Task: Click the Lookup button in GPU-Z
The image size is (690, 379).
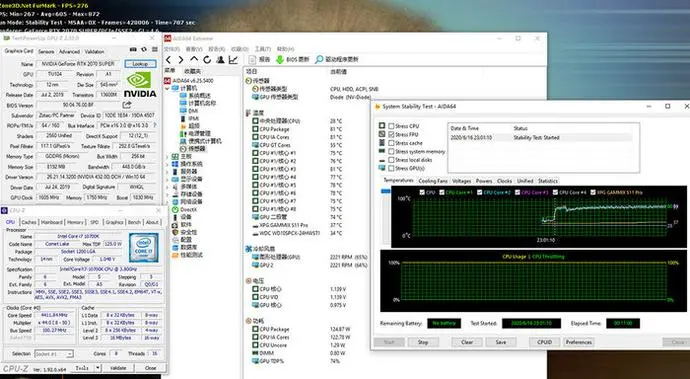Action: (x=140, y=64)
